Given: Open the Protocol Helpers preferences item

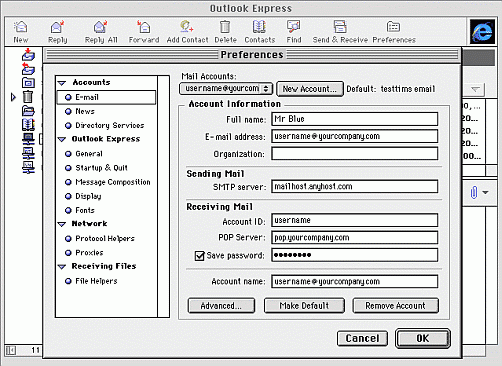Looking at the screenshot, I should [x=105, y=239].
